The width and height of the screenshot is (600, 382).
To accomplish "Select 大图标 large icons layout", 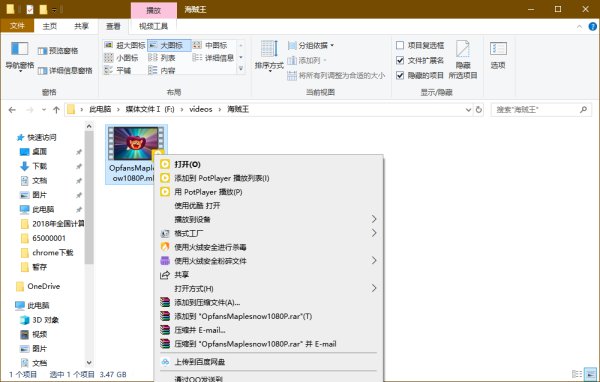I will 169,45.
